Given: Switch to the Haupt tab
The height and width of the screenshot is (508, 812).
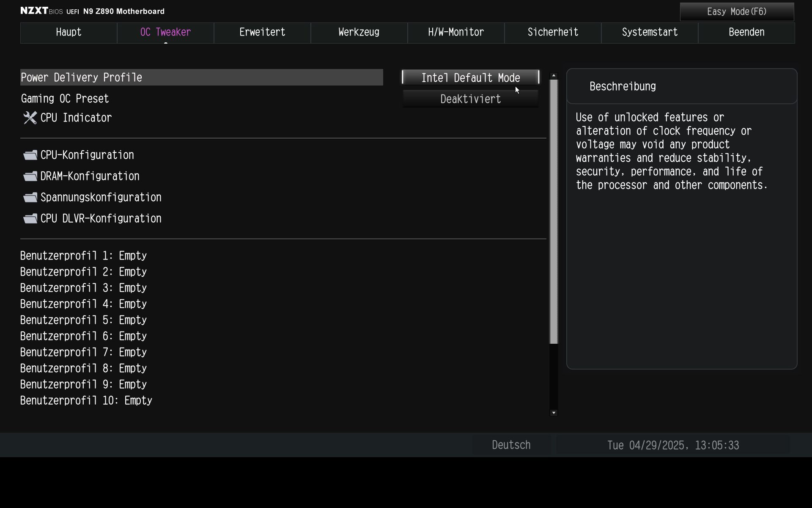Looking at the screenshot, I should 69,33.
